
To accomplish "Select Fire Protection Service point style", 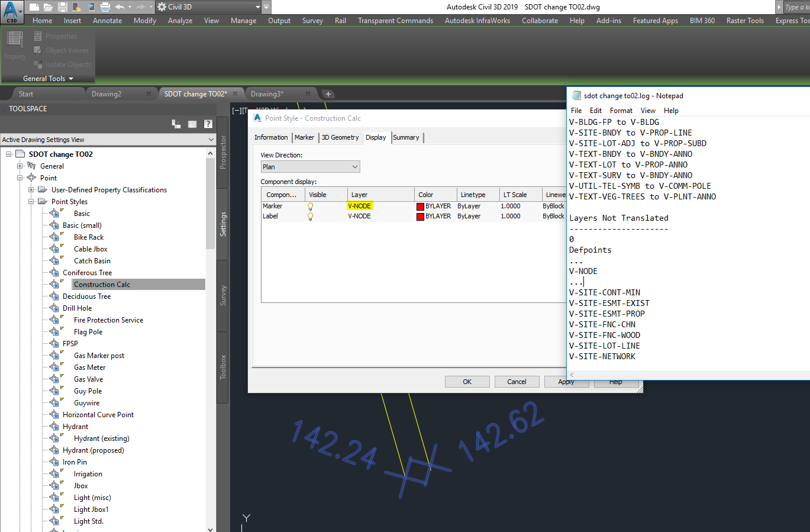I will click(x=108, y=320).
